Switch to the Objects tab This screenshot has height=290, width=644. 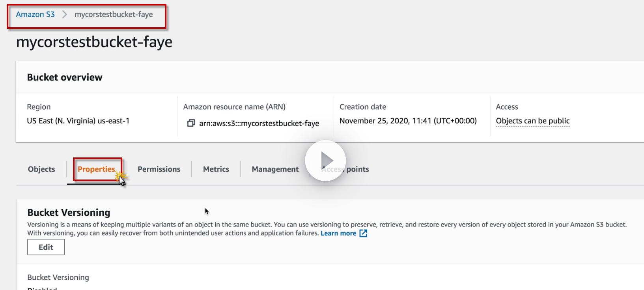point(41,169)
